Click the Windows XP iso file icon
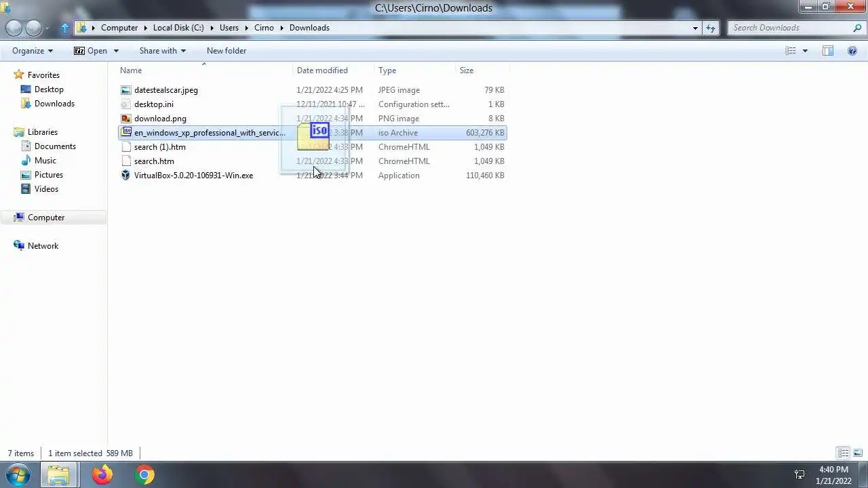868x488 pixels. (125, 133)
